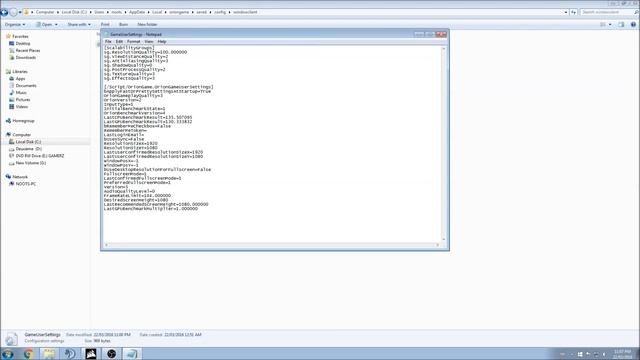Click the config breadcrumb segment
The height and width of the screenshot is (360, 640).
click(x=220, y=12)
